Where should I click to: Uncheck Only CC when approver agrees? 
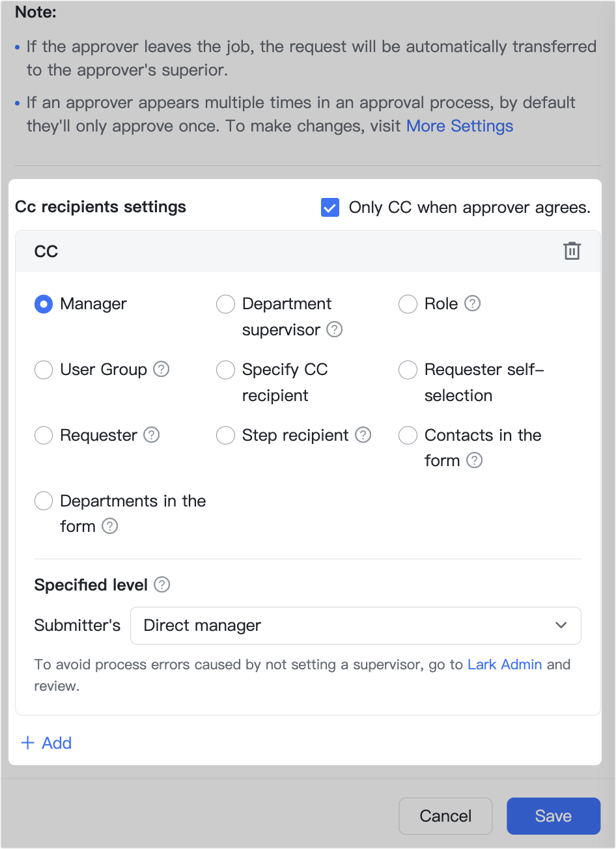tap(330, 207)
